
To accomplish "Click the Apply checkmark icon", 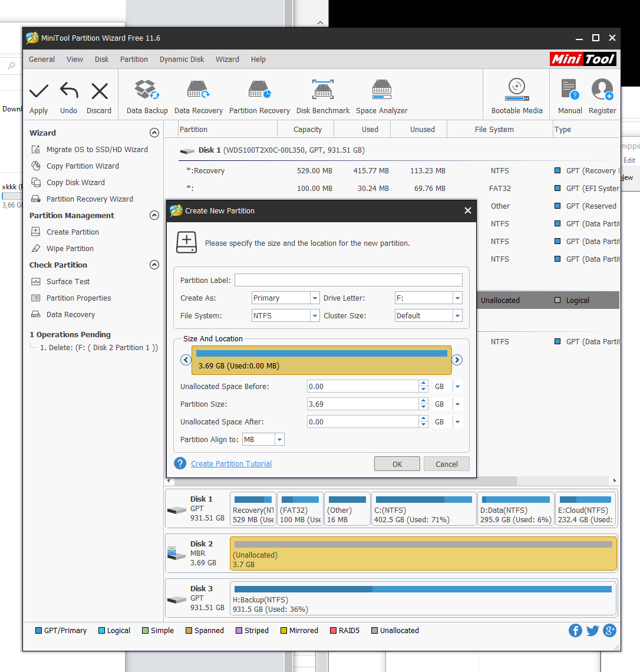I will (38, 91).
